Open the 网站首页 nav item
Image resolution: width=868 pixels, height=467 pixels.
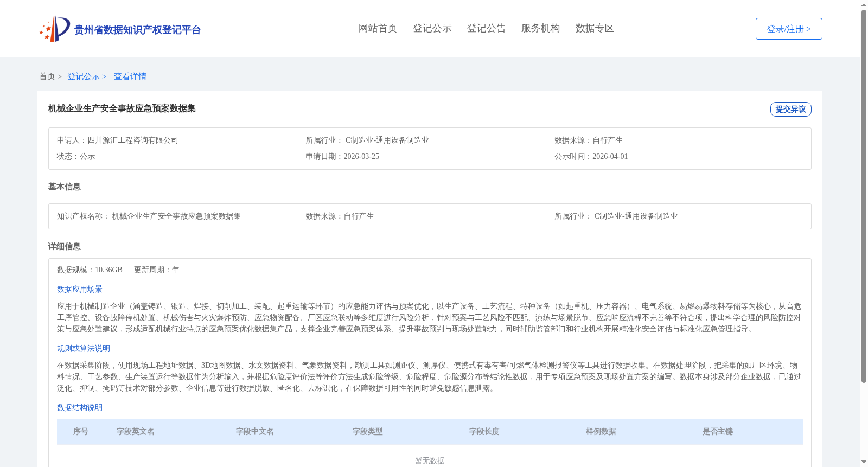(x=378, y=28)
